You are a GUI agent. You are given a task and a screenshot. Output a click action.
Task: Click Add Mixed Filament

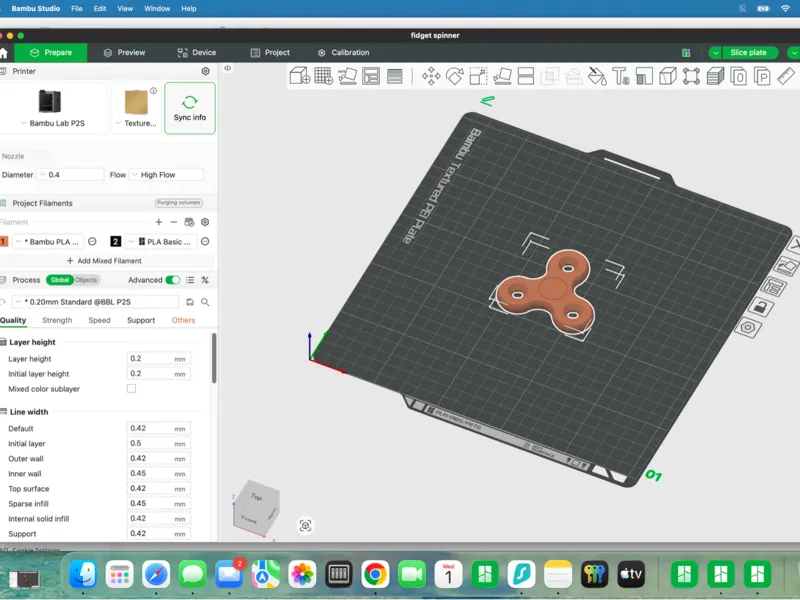click(104, 261)
